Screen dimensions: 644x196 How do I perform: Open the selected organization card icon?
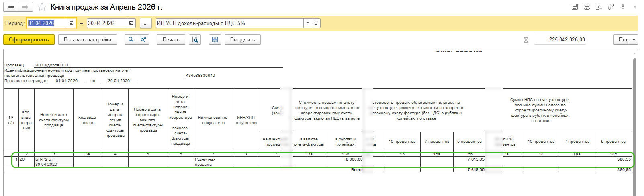[316, 23]
